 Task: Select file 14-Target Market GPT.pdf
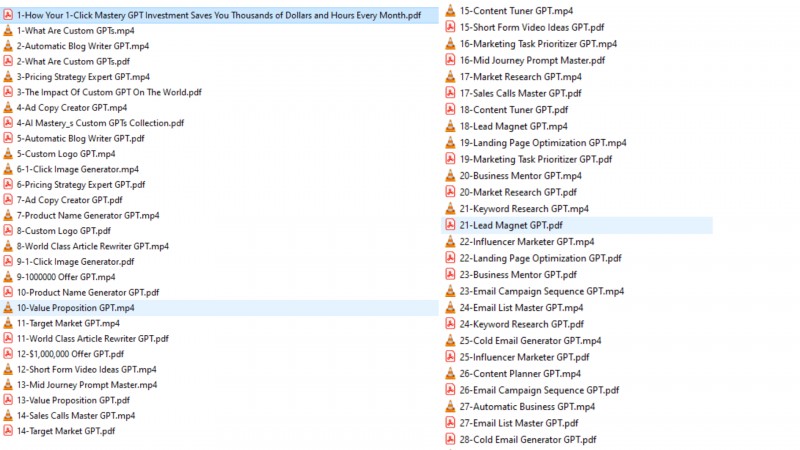coord(66,431)
